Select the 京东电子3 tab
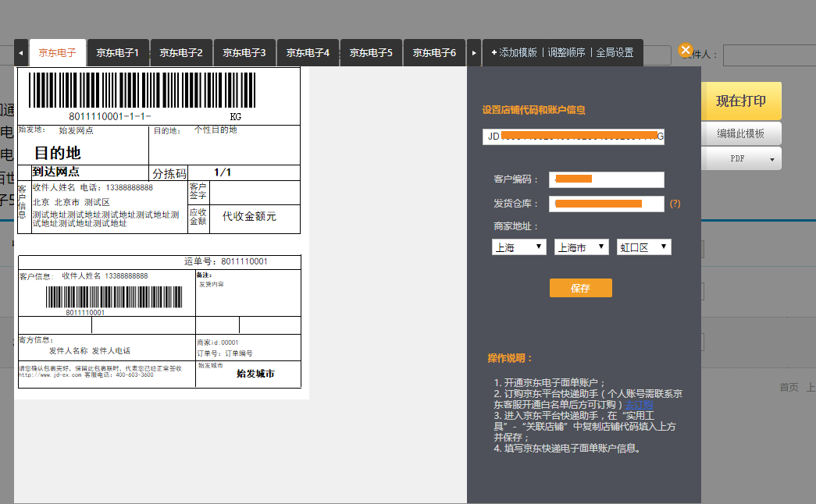Viewport: 816px width, 504px height. 244,53
